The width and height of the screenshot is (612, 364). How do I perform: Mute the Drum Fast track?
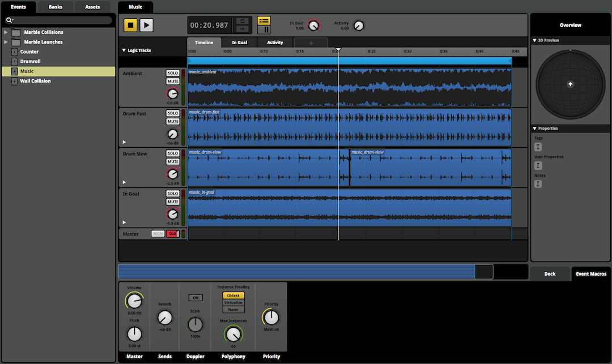(172, 122)
